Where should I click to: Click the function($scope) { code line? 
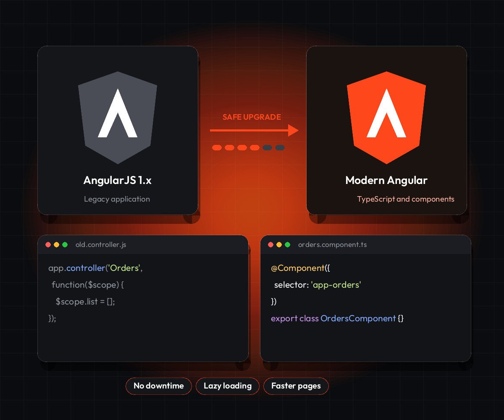88,285
